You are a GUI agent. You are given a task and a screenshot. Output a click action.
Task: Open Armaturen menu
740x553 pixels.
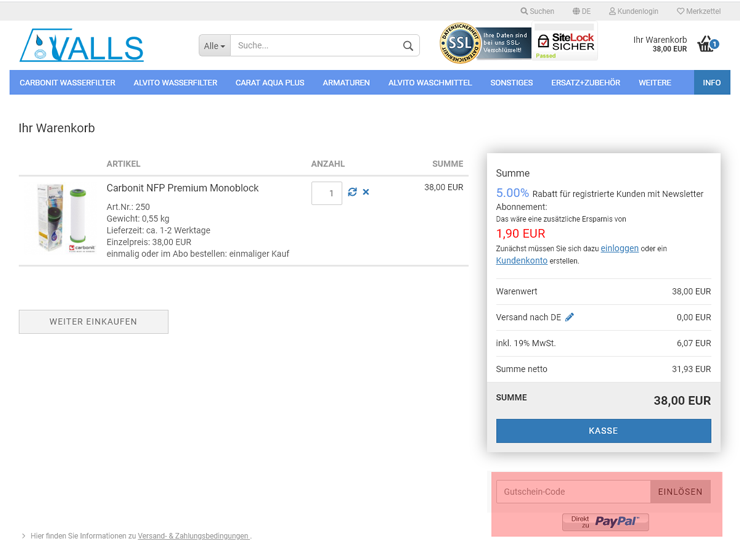click(346, 83)
